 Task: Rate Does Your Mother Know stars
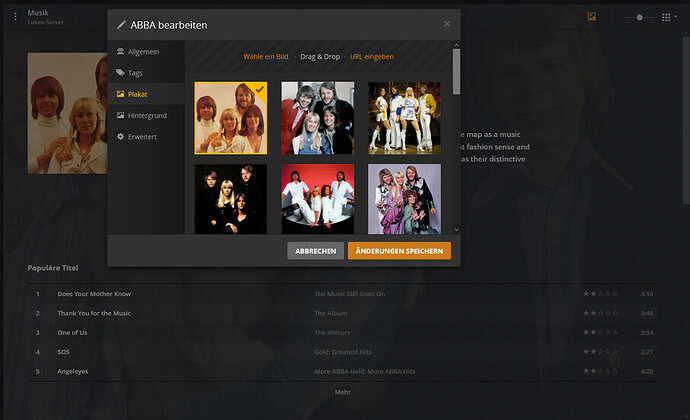(x=601, y=293)
